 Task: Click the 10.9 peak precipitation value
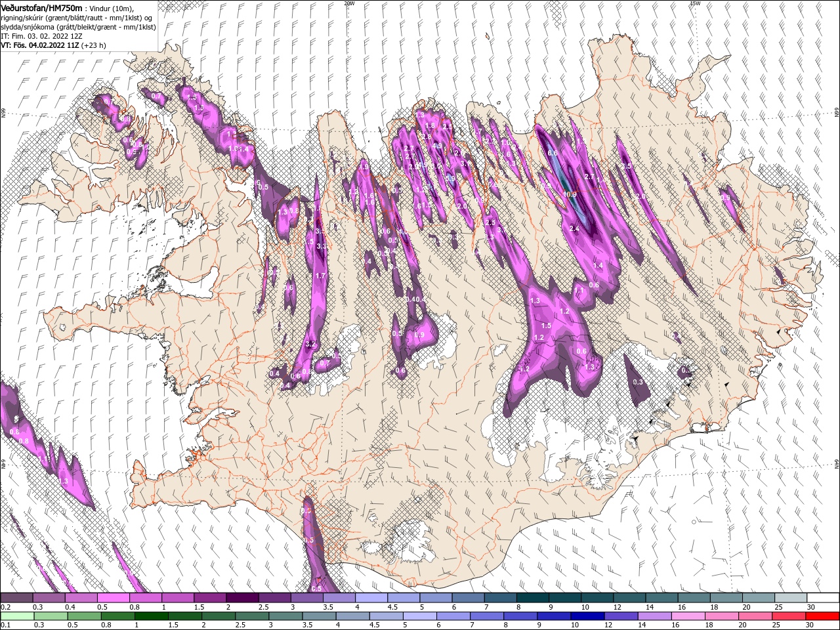(x=570, y=194)
